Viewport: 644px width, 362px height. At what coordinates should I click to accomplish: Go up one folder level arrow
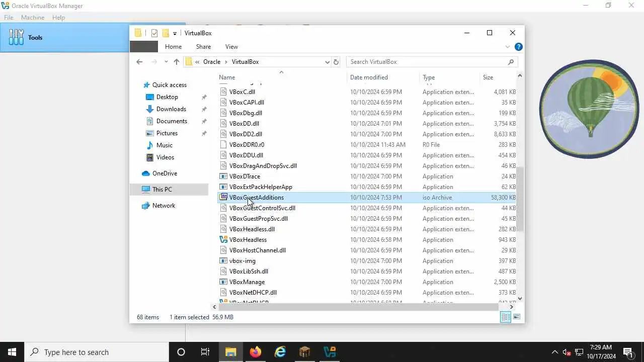tap(176, 62)
